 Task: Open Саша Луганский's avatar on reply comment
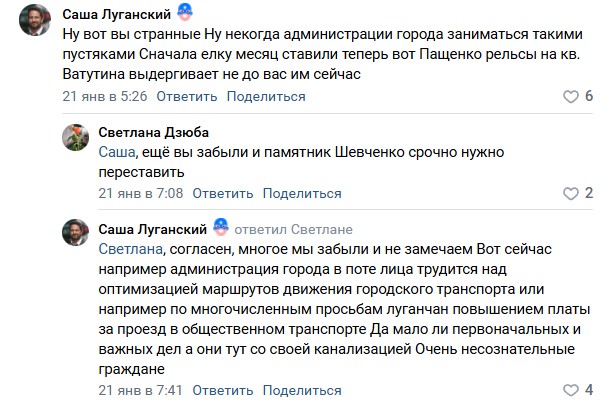click(x=76, y=235)
